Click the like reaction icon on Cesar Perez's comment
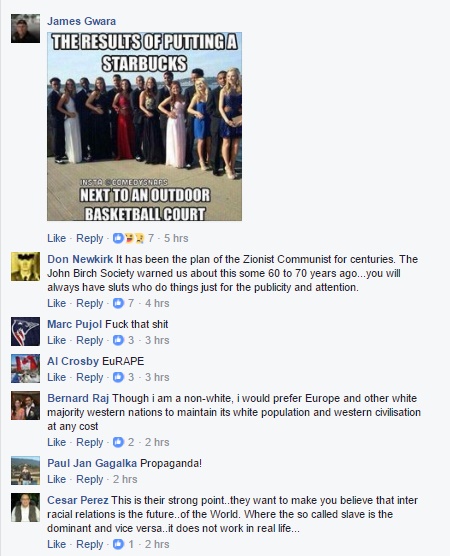The image size is (450, 556). click(118, 544)
